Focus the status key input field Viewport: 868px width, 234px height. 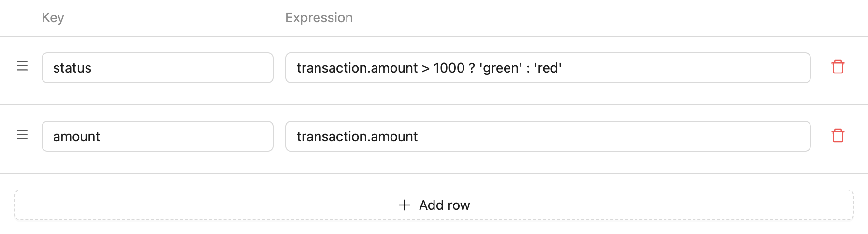(x=158, y=68)
